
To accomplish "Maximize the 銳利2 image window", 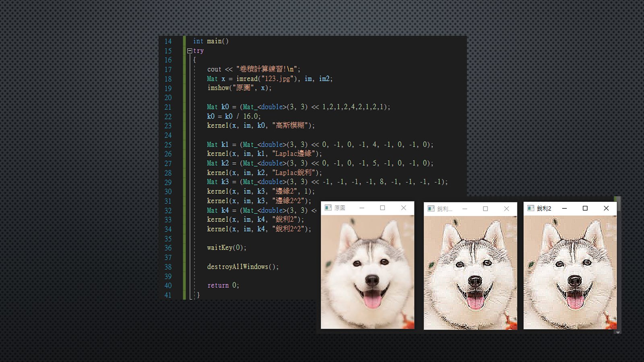I will coord(585,208).
